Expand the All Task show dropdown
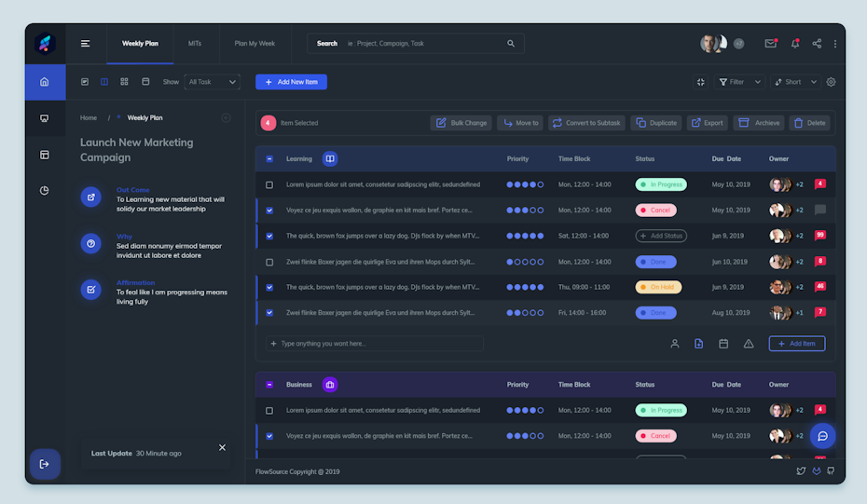This screenshot has height=504, width=867. [x=213, y=82]
